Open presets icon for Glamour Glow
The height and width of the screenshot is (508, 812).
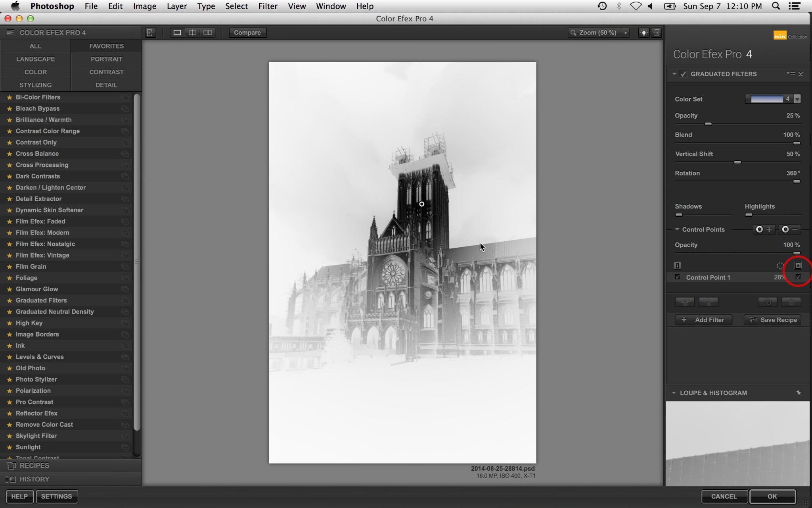tap(125, 289)
